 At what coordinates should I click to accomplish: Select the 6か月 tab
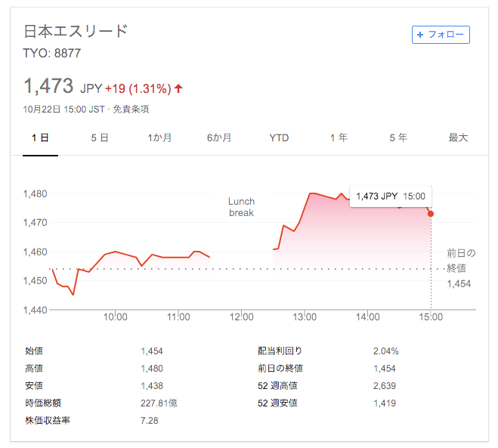click(x=219, y=137)
